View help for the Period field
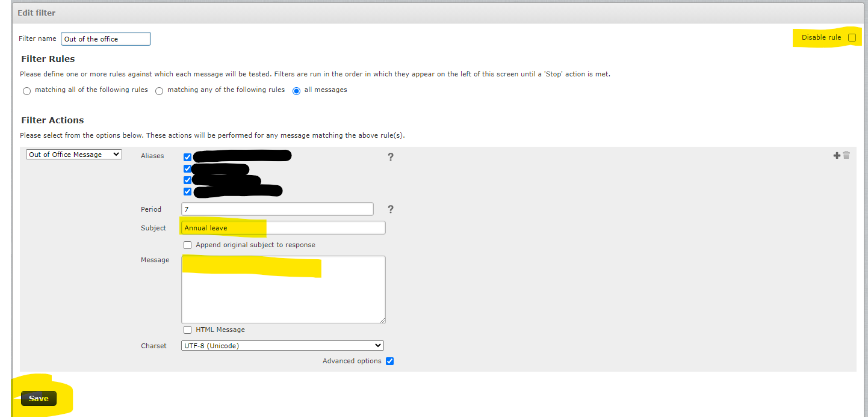The width and height of the screenshot is (868, 418). [391, 209]
